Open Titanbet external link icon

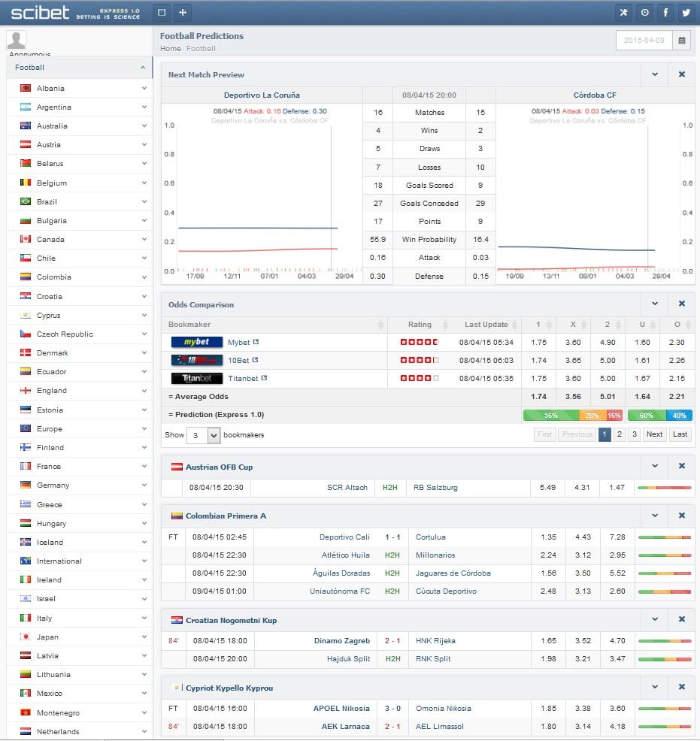point(264,377)
